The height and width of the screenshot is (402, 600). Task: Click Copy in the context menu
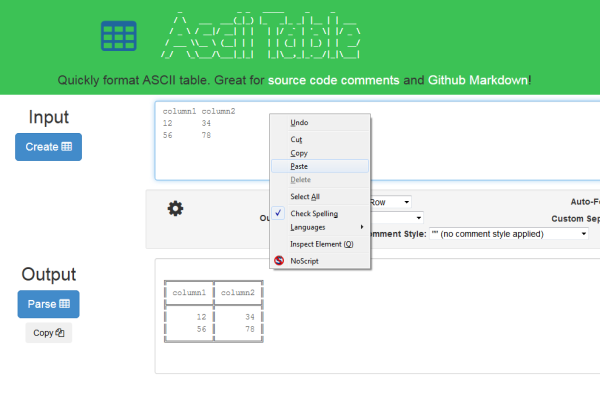(x=299, y=153)
